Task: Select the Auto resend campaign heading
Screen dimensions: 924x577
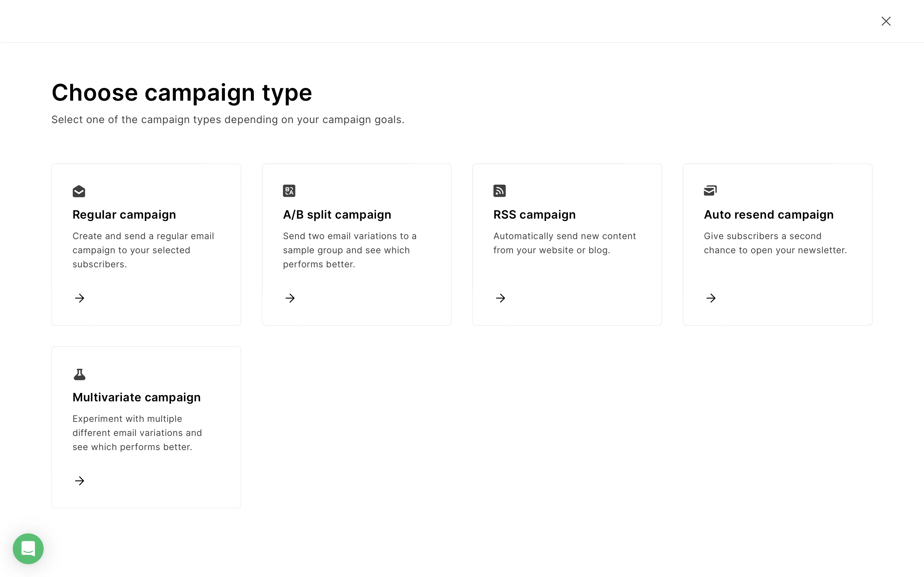Action: click(768, 215)
